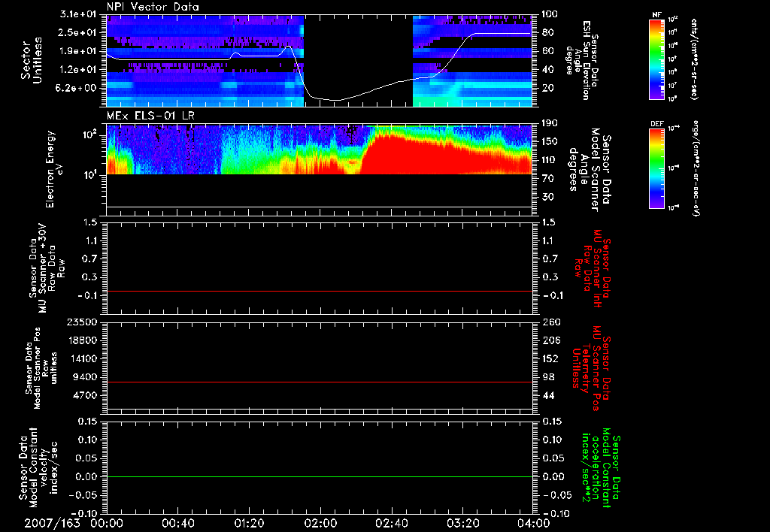770x532 pixels.
Task: Click the '02:40' time axis label
Action: (392, 523)
